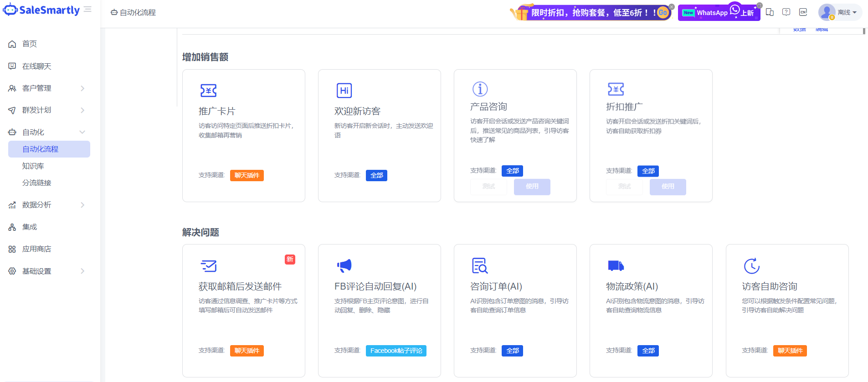Click the 全部 tag on 物流政策(AI)

click(648, 351)
